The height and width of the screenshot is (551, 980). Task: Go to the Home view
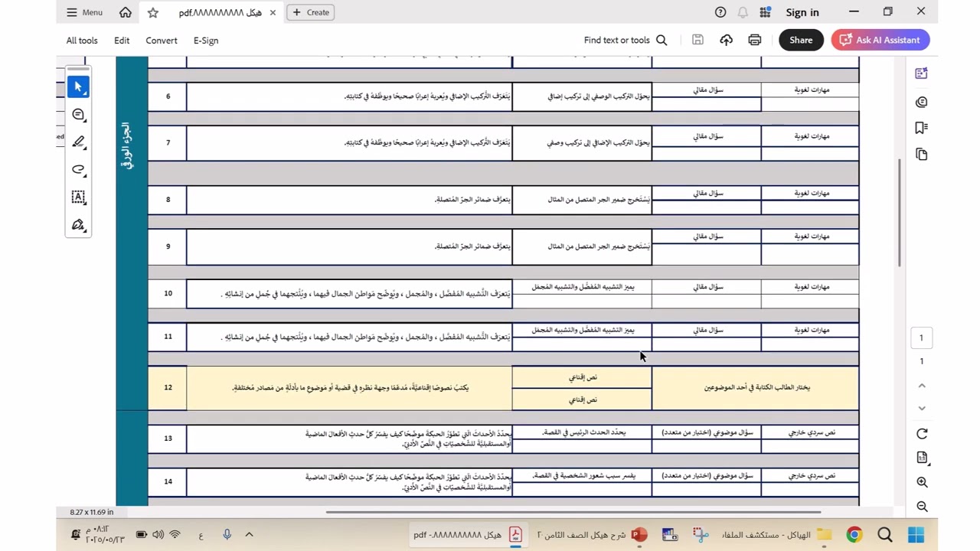[x=126, y=12]
